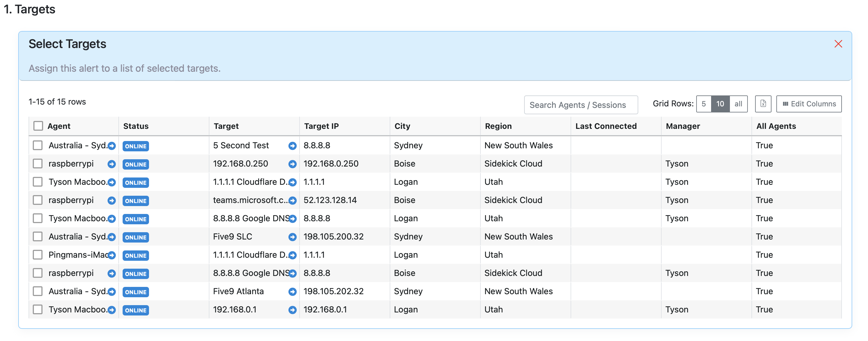Screen dimensions: 868x341
Task: Click arrow icon next to Five9 Atlanta target
Action: pos(292,292)
